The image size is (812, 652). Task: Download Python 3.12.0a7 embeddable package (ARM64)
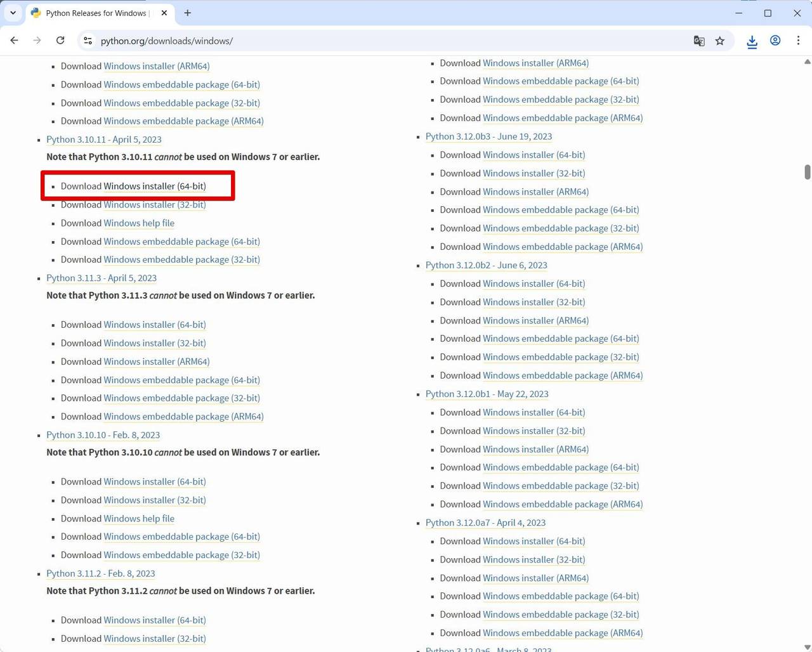point(563,632)
